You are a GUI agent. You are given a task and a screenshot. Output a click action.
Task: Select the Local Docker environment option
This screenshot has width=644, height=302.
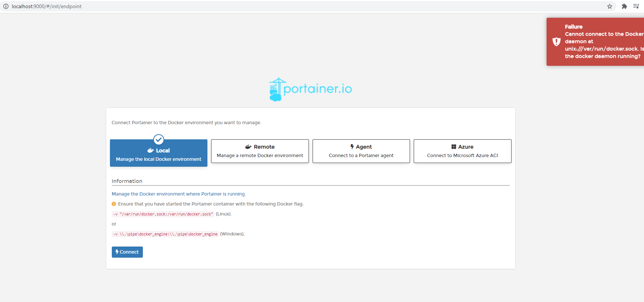coord(159,153)
